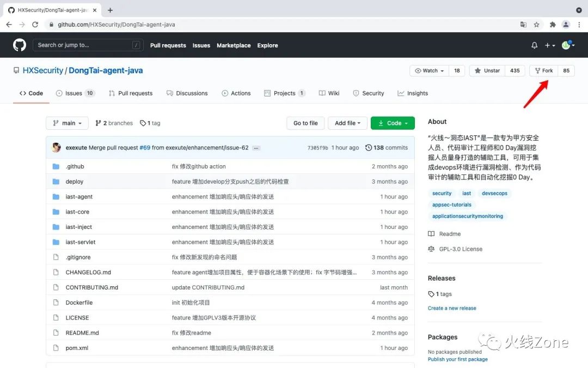Switch to the Issues tab
The width and height of the screenshot is (588, 368).
[x=75, y=93]
